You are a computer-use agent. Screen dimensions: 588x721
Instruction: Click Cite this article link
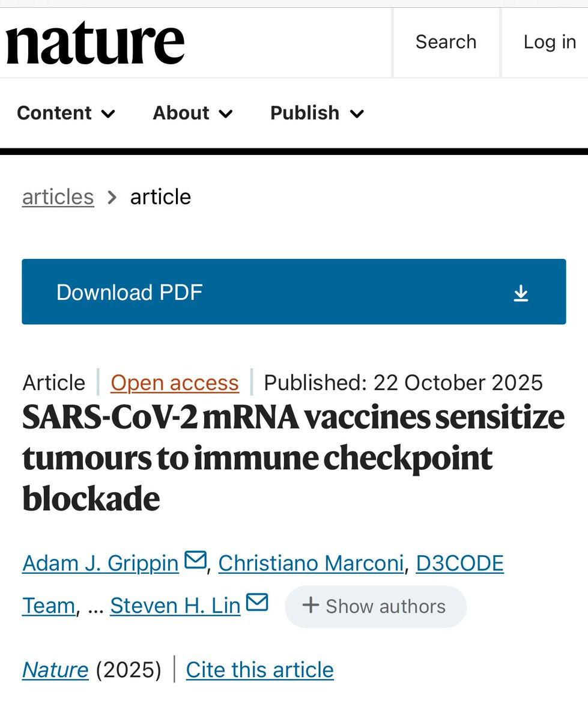pos(260,669)
